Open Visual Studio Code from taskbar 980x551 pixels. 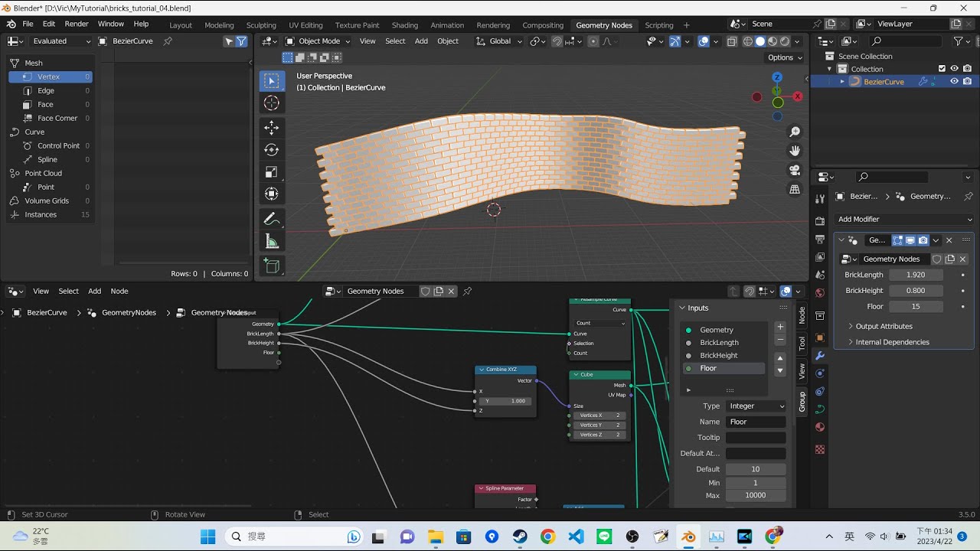point(576,536)
